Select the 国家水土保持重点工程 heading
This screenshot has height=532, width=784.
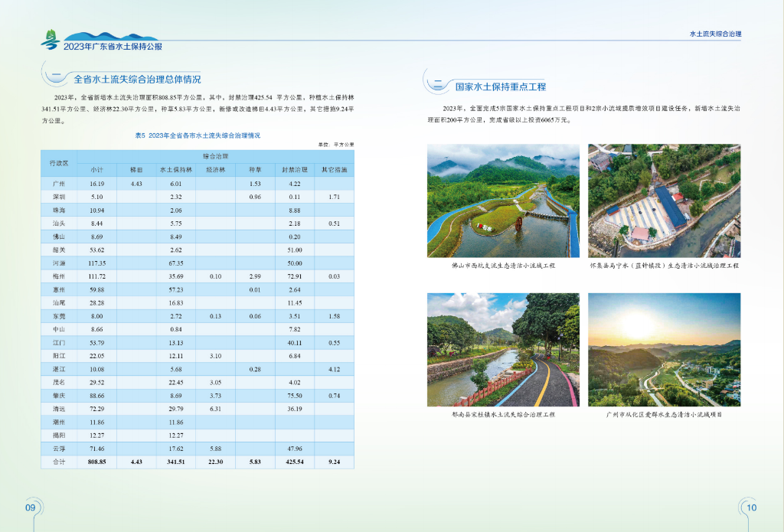(x=501, y=87)
